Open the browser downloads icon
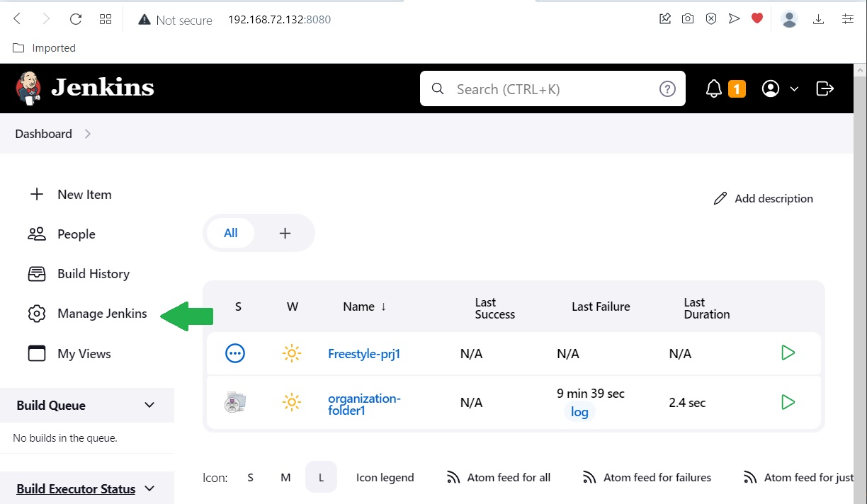Image resolution: width=867 pixels, height=504 pixels. tap(819, 19)
